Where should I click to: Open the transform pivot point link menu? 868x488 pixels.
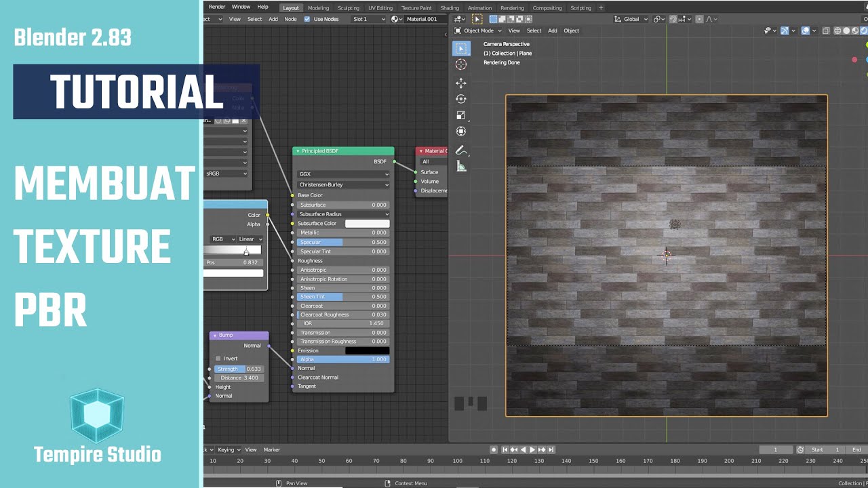tap(658, 19)
